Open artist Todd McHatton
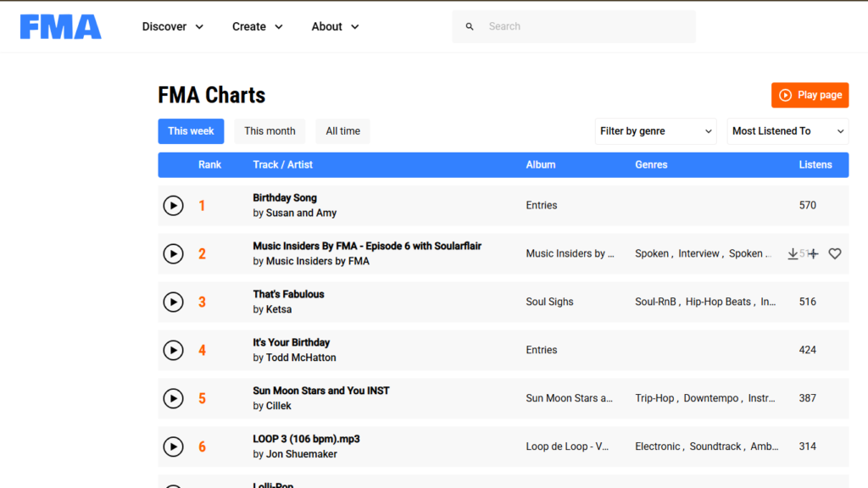Image resolution: width=868 pixels, height=488 pixels. coord(301,358)
